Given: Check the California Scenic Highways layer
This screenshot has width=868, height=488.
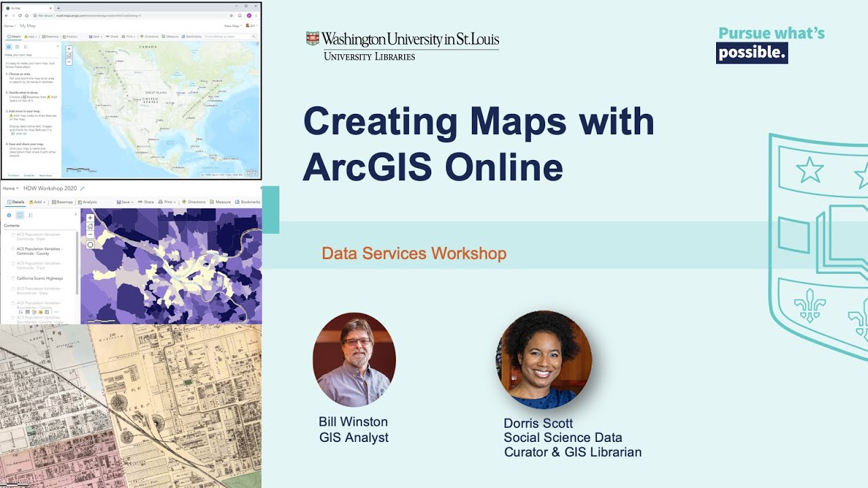Looking at the screenshot, I should [13, 279].
